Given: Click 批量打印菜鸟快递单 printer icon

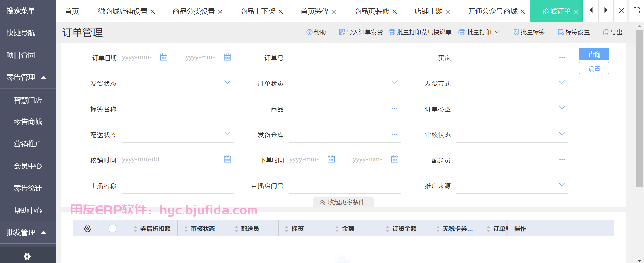Looking at the screenshot, I should (x=392, y=32).
